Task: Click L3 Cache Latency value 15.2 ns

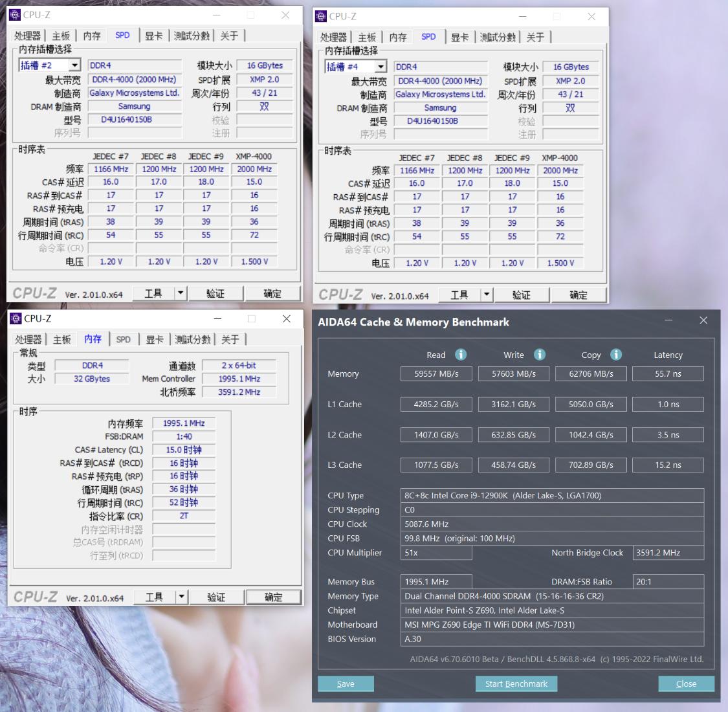Action: point(668,465)
